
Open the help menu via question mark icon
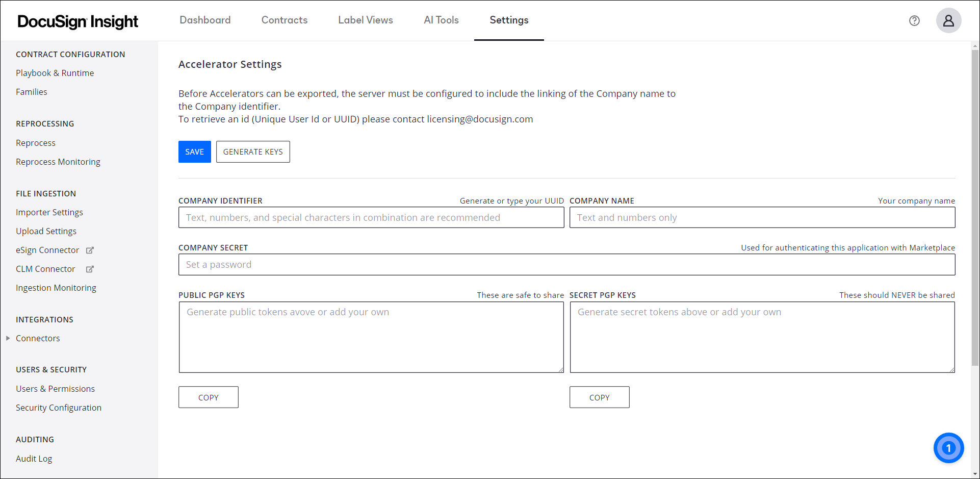coord(914,20)
